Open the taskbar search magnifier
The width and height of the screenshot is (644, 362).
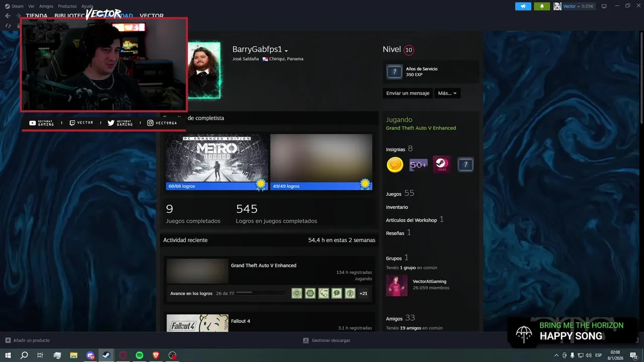point(24,355)
